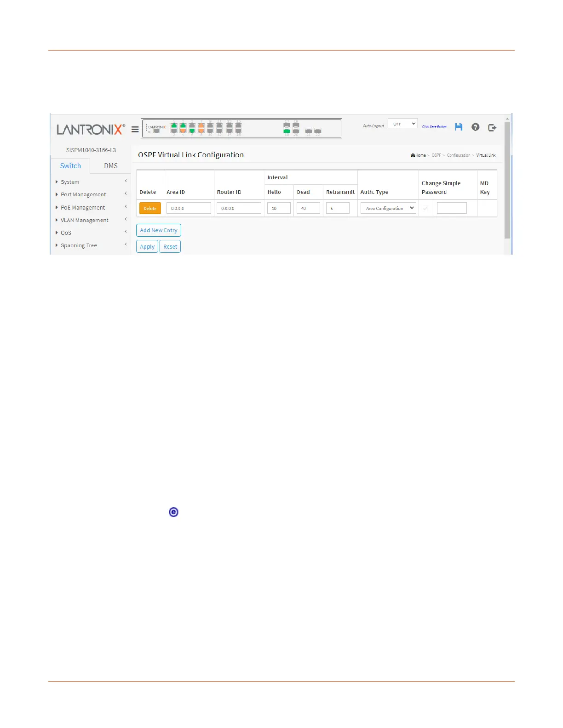
Task: Select orange port 4 on switch panel
Action: click(x=183, y=131)
